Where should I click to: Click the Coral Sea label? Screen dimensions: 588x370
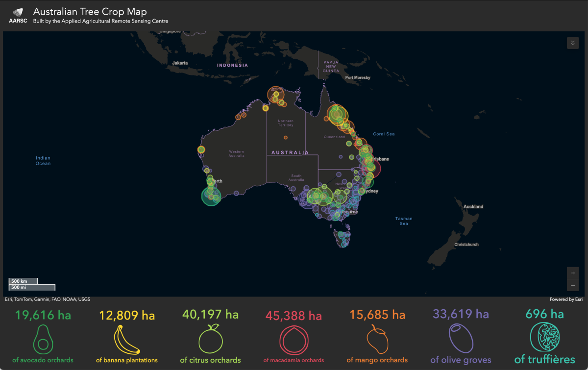(384, 134)
